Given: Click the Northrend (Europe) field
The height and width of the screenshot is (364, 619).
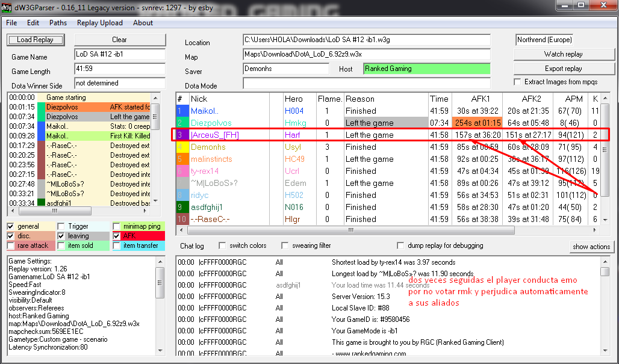Looking at the screenshot, I should pos(544,40).
